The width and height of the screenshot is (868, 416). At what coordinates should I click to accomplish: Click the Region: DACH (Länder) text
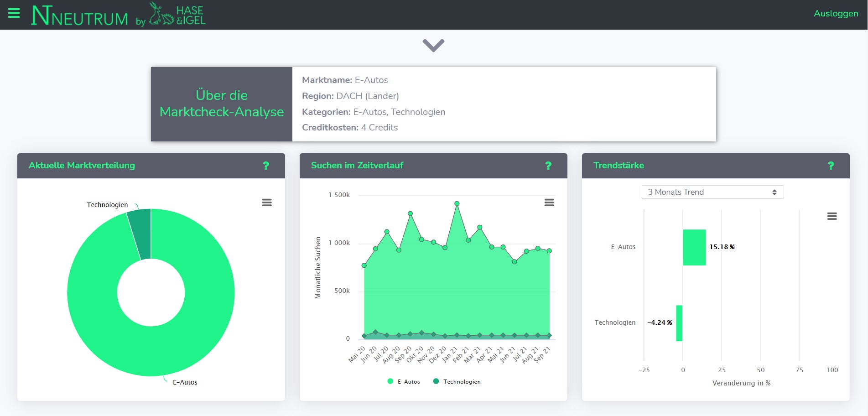pos(350,96)
